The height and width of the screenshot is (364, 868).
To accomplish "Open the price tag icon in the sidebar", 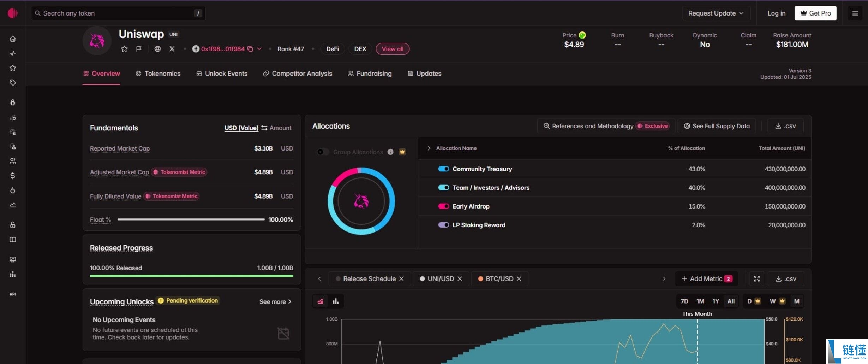I will [x=13, y=83].
